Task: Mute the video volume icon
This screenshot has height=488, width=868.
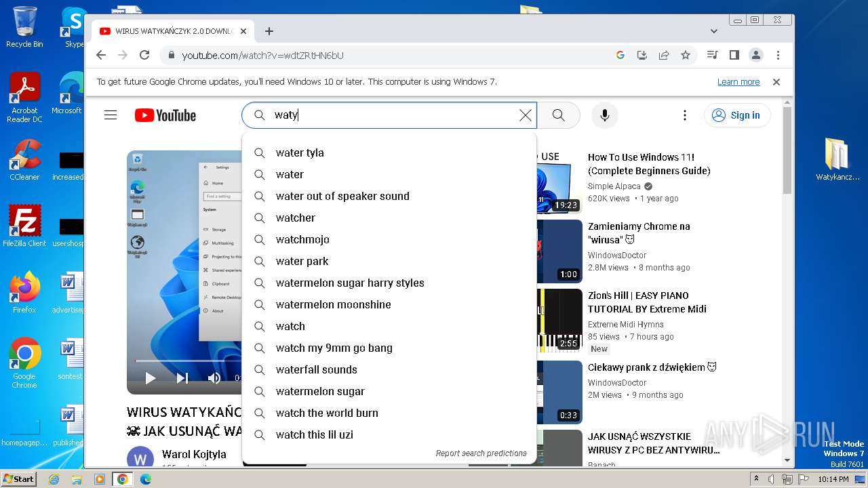Action: point(214,378)
